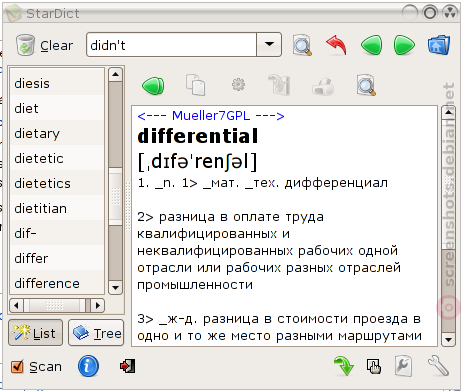Select 'dietetics' in the word list
Screen dimensions: 461x391
[x=57, y=183]
